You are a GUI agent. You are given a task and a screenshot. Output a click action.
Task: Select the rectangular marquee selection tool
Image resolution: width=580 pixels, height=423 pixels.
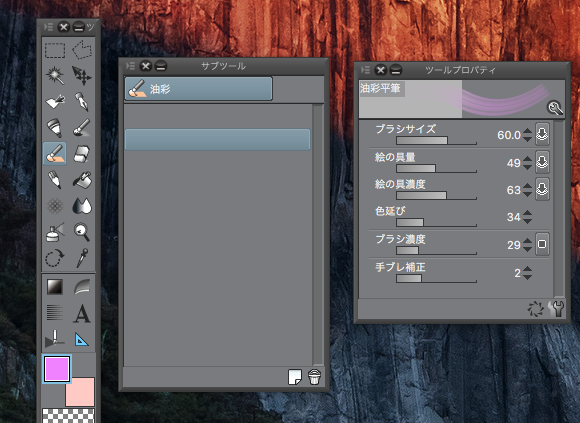click(55, 50)
